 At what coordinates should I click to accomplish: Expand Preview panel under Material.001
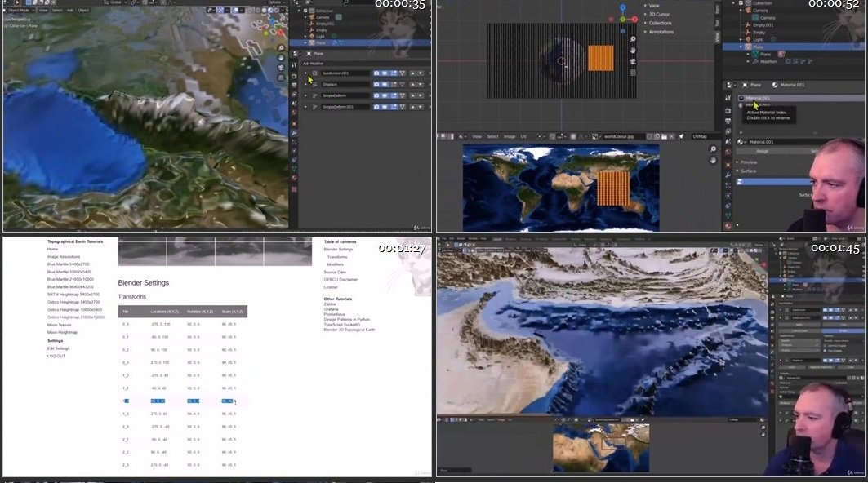point(747,162)
